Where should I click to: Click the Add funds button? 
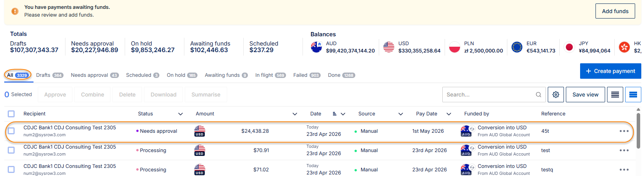[x=615, y=11]
